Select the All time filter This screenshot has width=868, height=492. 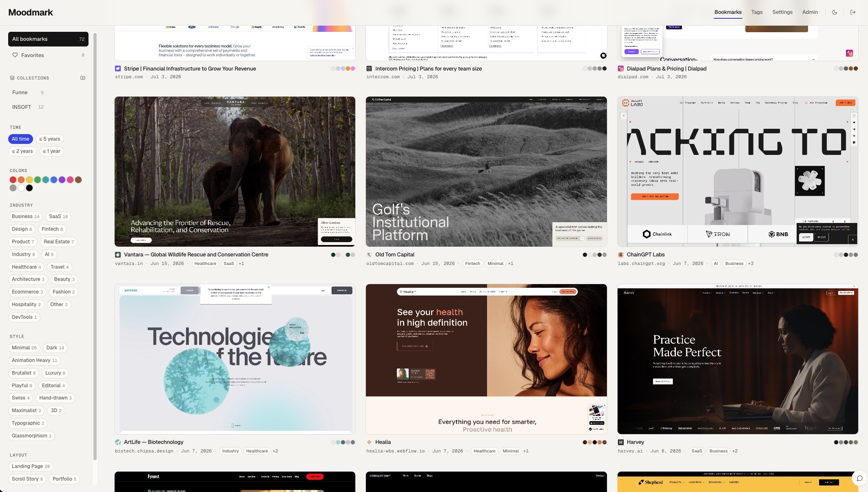point(20,139)
